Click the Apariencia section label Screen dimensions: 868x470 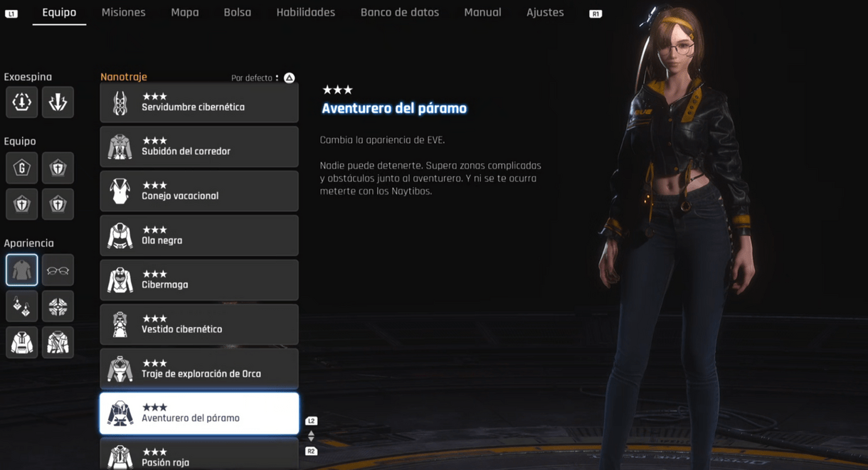coord(28,243)
